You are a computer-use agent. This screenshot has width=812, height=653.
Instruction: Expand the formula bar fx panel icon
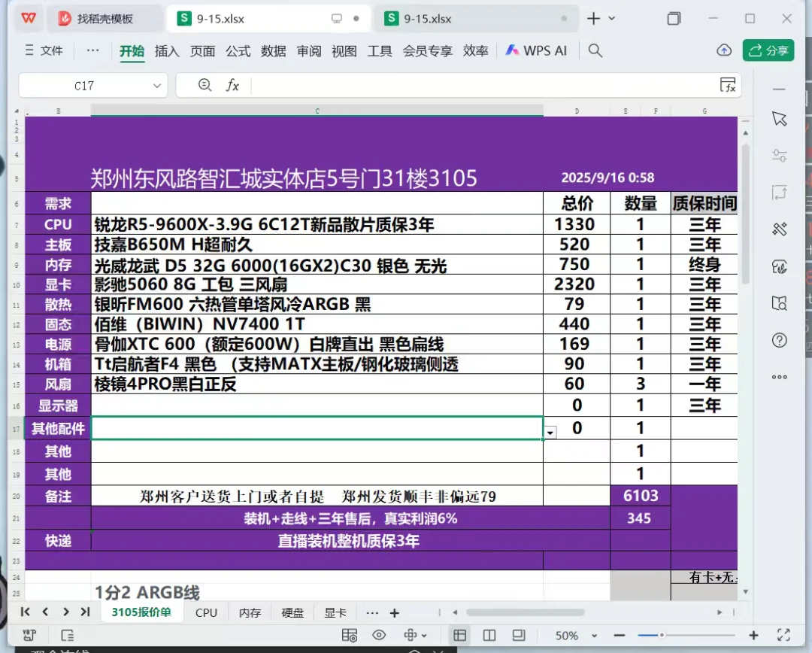728,85
